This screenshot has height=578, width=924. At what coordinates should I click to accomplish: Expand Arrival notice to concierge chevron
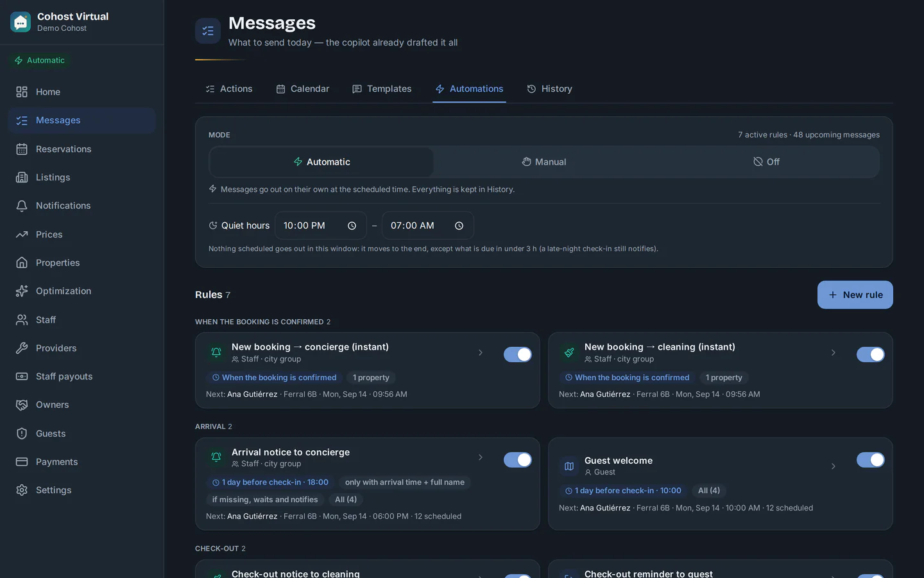(x=480, y=457)
